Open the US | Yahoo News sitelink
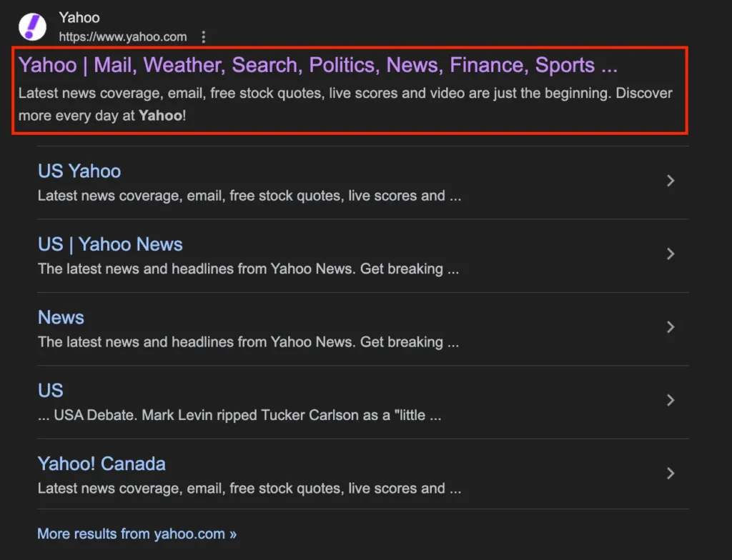The image size is (732, 560). [110, 244]
